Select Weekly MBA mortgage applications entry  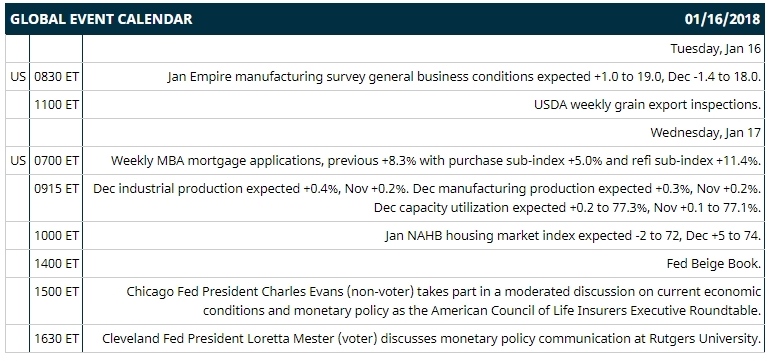436,161
